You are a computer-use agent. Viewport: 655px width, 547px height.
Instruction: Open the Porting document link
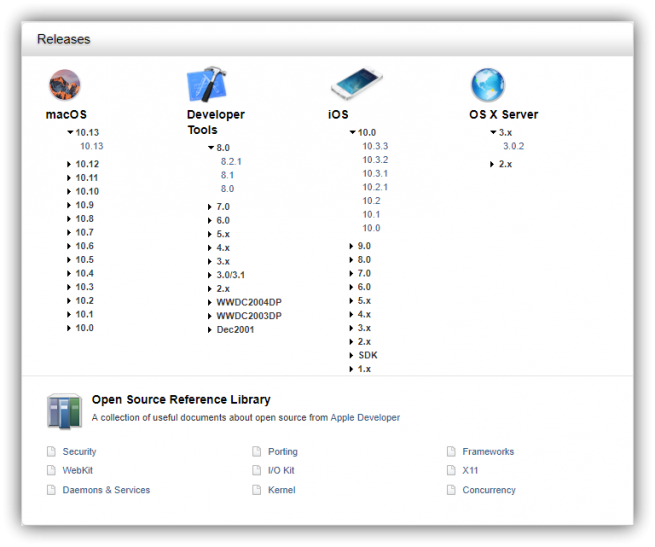tap(283, 451)
